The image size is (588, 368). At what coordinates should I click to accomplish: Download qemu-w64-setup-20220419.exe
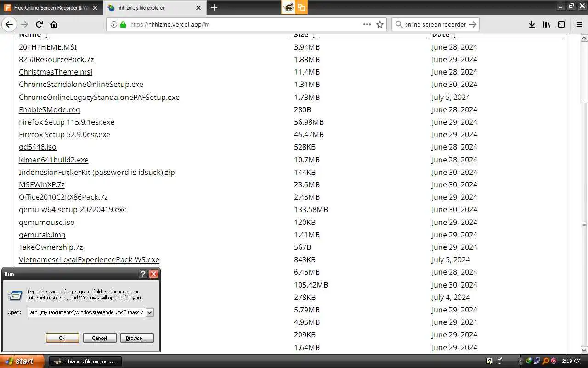click(x=73, y=209)
